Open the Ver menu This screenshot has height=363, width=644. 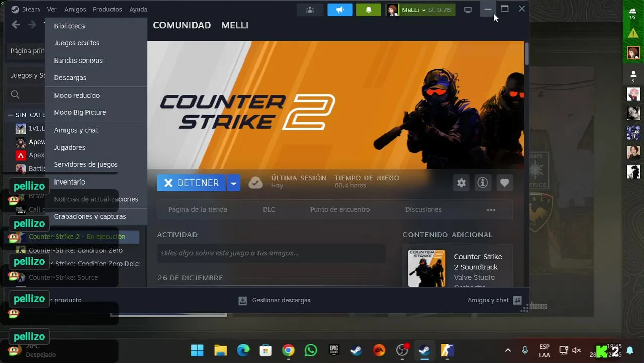click(52, 9)
